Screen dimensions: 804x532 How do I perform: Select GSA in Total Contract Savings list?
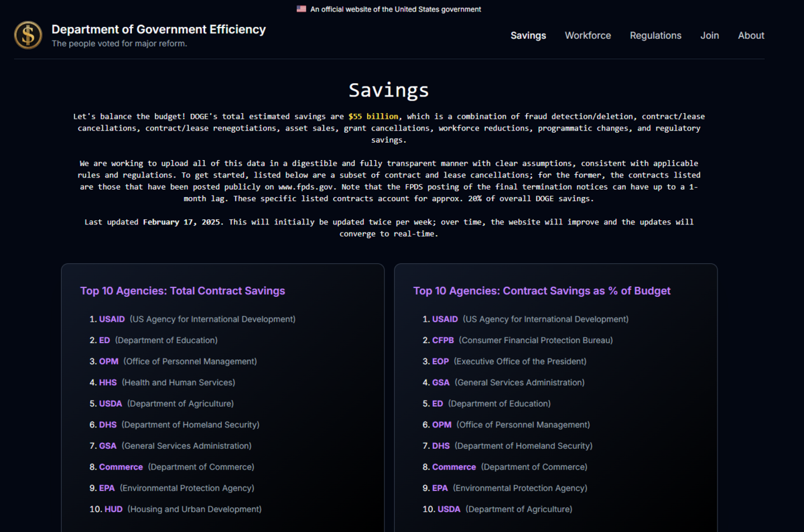point(108,446)
